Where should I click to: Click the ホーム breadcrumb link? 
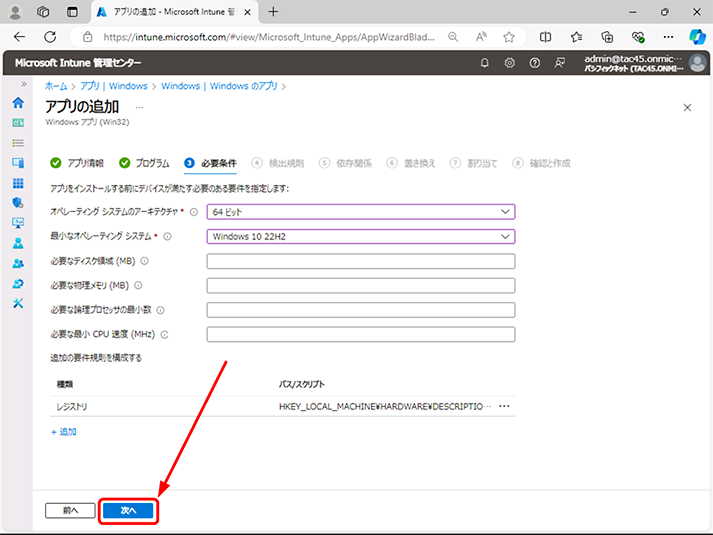click(56, 86)
